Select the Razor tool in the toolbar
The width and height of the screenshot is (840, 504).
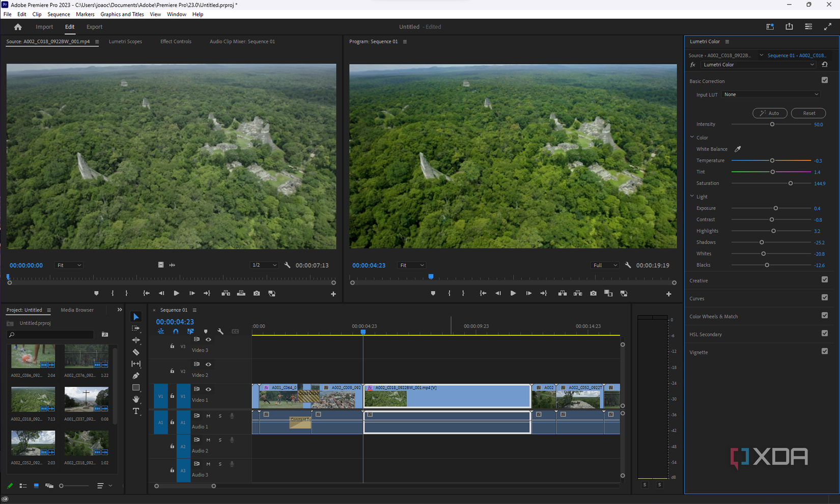[x=136, y=352]
